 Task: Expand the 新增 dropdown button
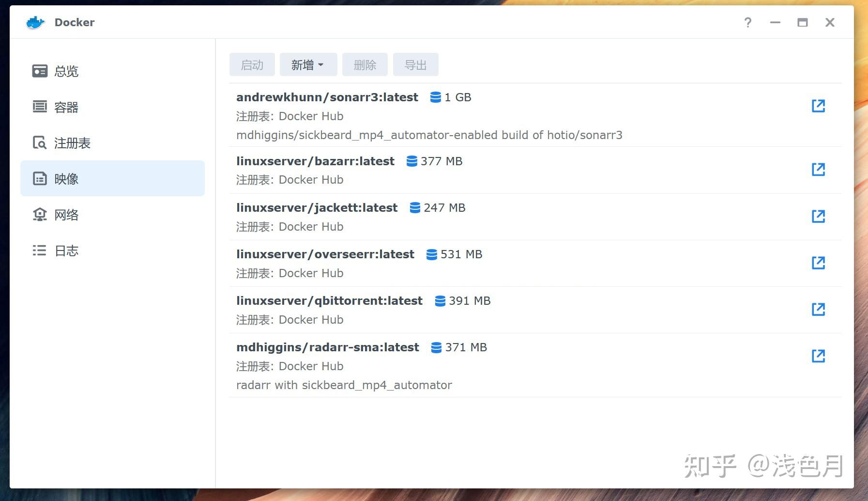click(308, 64)
